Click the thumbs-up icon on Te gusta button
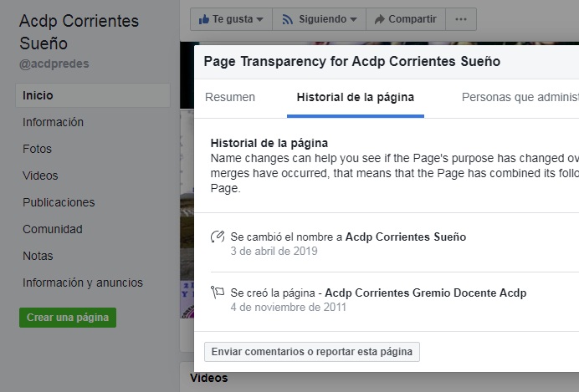579x392 pixels. point(204,19)
